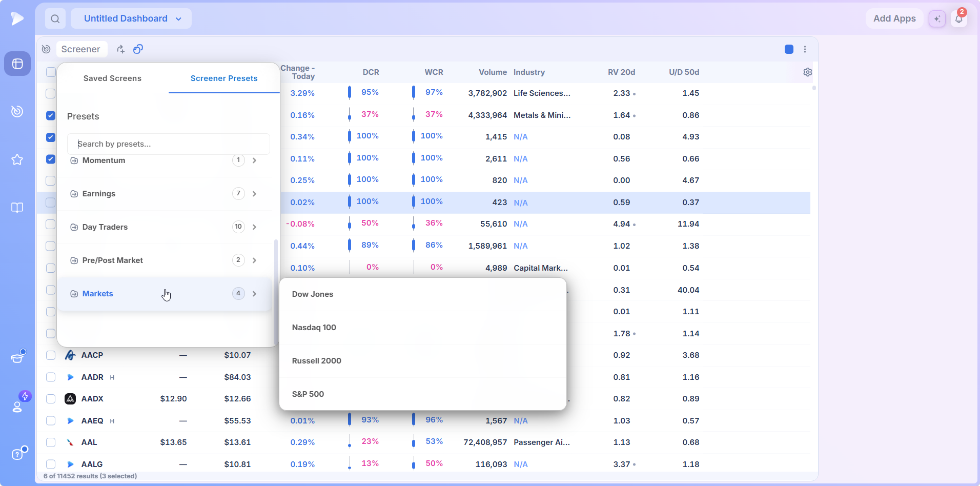Viewport: 980px width, 486px height.
Task: Open the help question mark icon
Action: [17, 454]
